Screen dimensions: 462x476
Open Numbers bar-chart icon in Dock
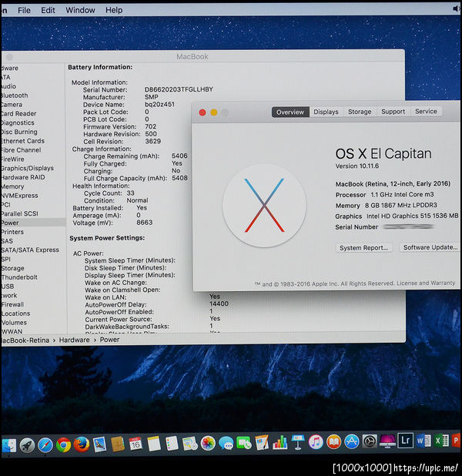(x=280, y=442)
